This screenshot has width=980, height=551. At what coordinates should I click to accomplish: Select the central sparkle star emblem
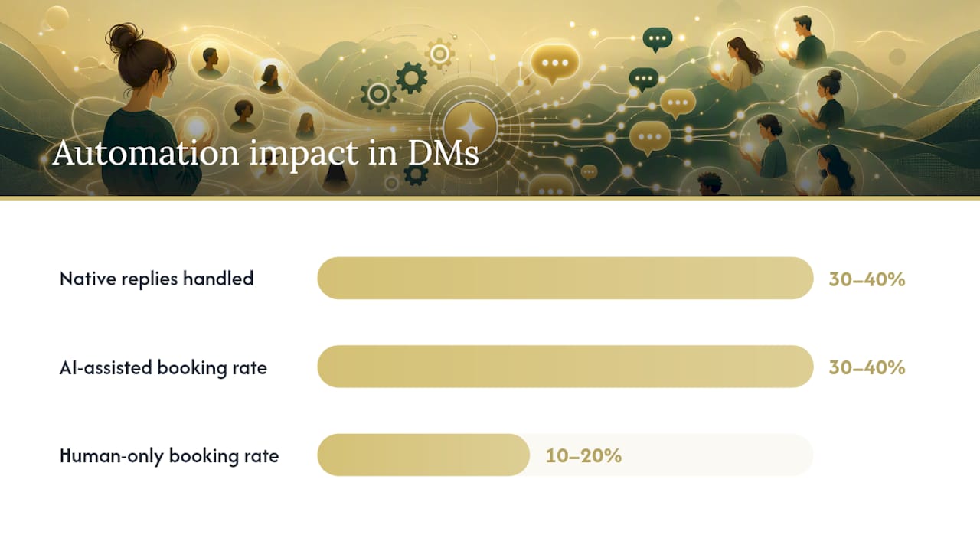470,127
